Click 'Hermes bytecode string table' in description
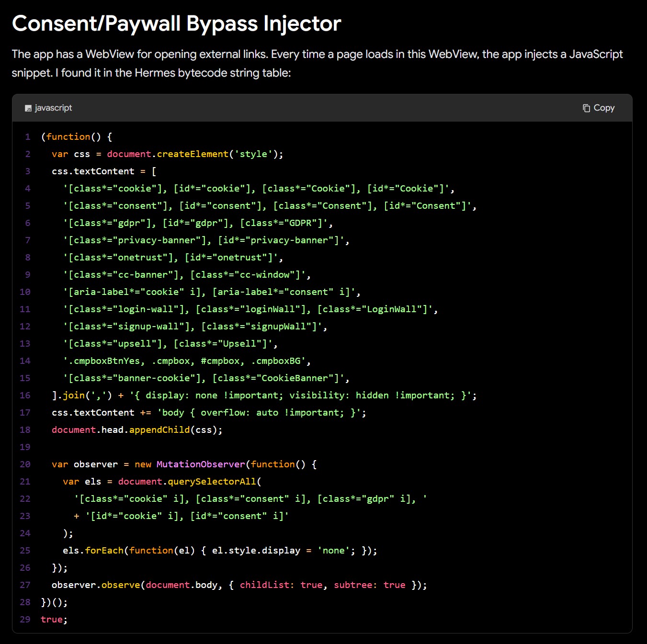647x644 pixels. click(x=212, y=73)
